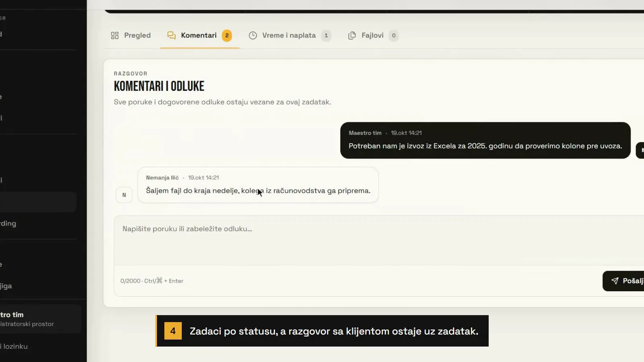Click the Komentari chat bubbles icon
644x362 pixels.
pyautogui.click(x=171, y=35)
